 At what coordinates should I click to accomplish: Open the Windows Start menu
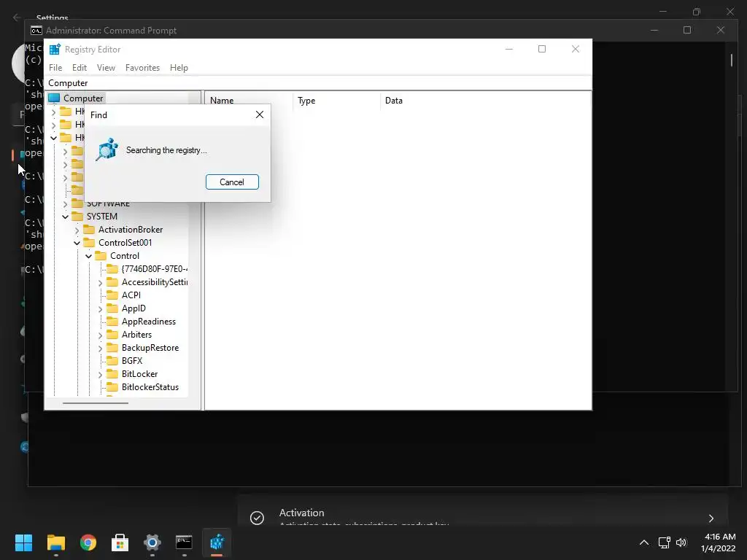tap(23, 542)
